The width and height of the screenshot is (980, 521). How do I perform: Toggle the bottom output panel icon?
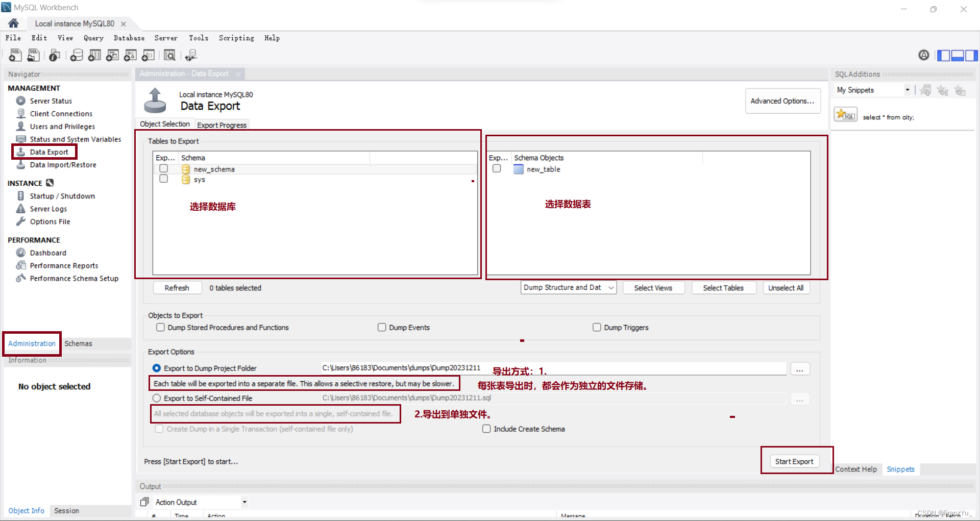click(x=958, y=55)
